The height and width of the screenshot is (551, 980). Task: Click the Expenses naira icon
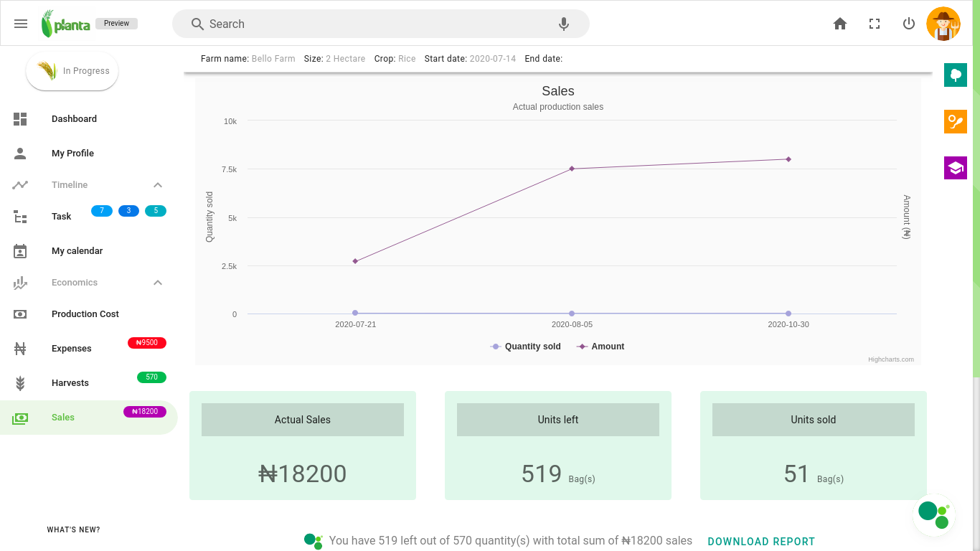(x=20, y=349)
